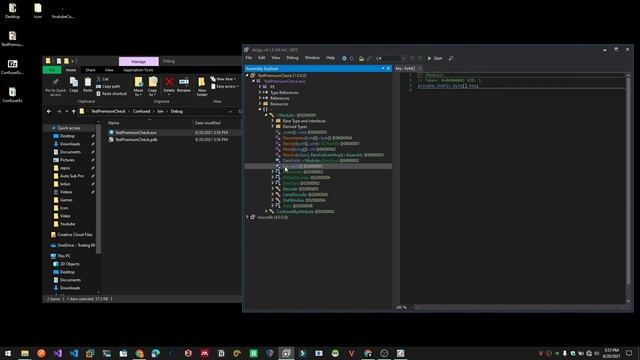
Task: Select the DataField field row
Action: [x=321, y=160]
